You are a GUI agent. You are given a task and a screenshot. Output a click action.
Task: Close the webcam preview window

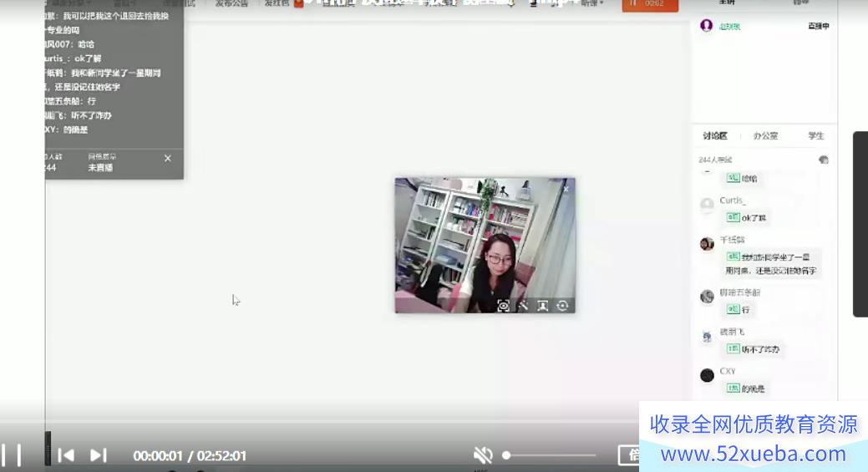[x=566, y=190]
